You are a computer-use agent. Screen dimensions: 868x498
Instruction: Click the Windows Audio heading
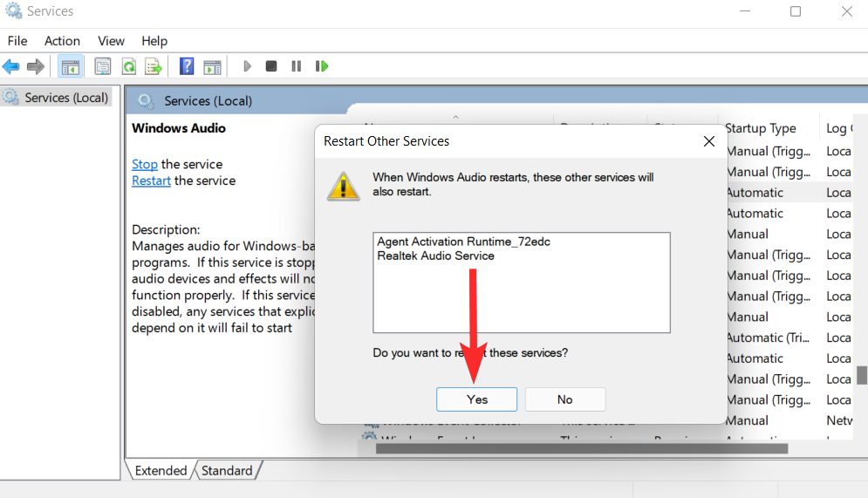click(179, 128)
